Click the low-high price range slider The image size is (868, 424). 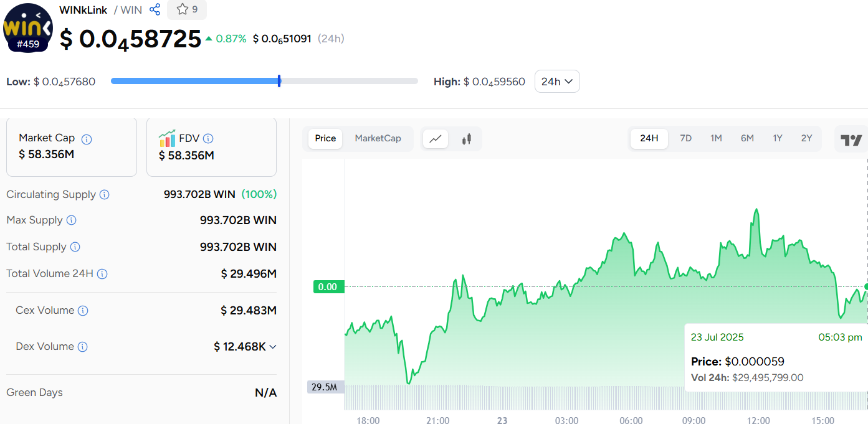coord(264,81)
